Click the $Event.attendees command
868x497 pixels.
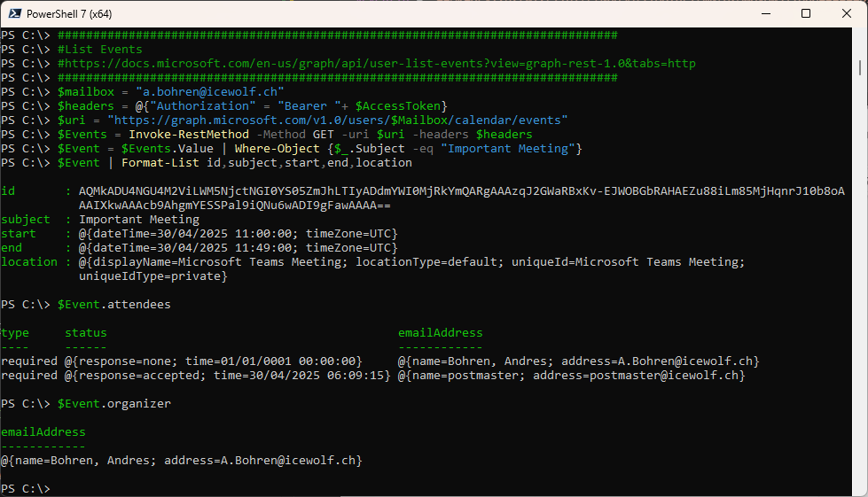(x=114, y=305)
